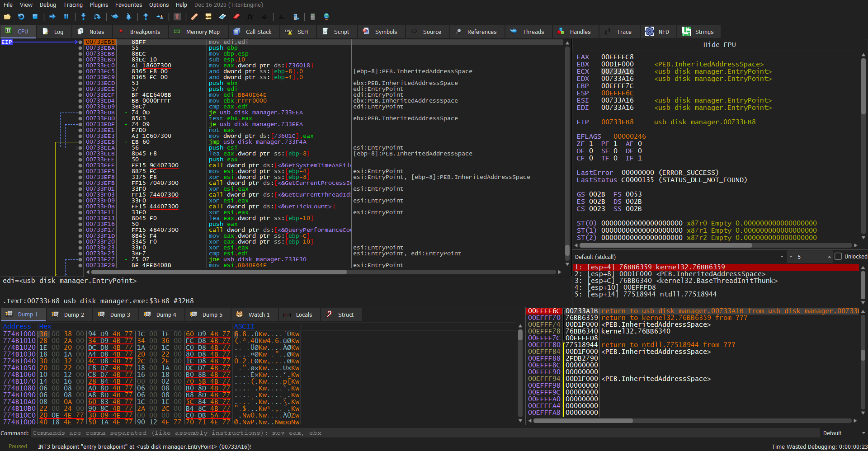868x451 pixels.
Task: Pause execution with the pause icon
Action: pos(66,17)
